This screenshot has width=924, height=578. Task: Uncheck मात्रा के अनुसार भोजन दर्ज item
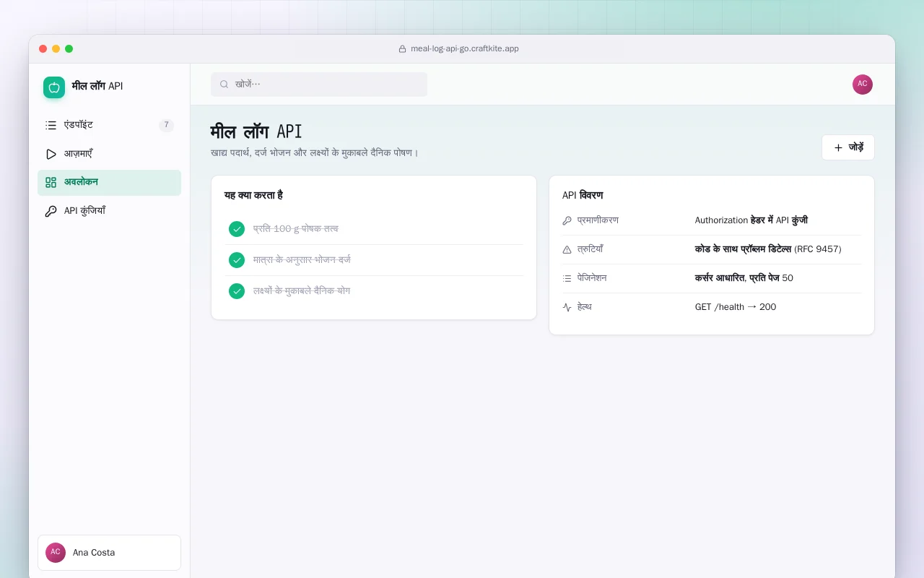[x=237, y=260]
